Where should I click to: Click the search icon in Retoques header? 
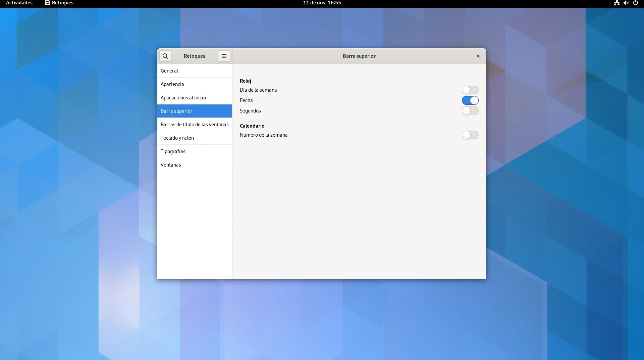pos(165,56)
